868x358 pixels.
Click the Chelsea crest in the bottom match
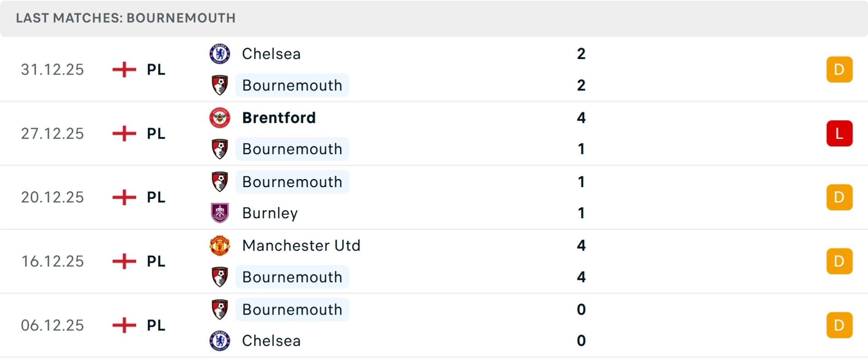pos(220,341)
